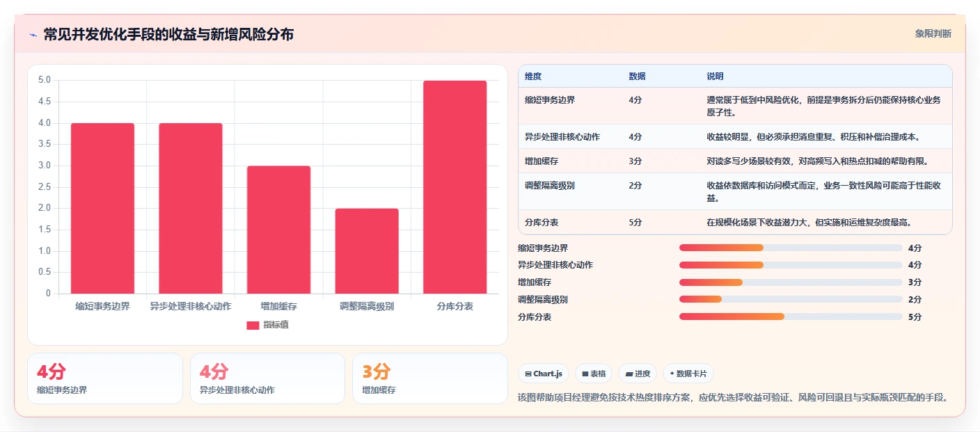980x432 pixels.
Task: Click the description starting 在规模化场景下收益潜力大
Action: tap(809, 223)
